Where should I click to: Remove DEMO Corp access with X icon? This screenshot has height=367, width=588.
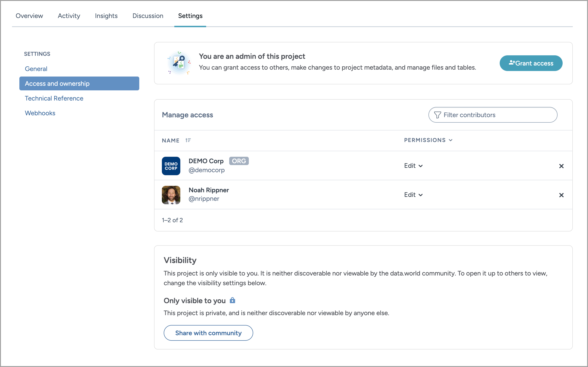561,166
